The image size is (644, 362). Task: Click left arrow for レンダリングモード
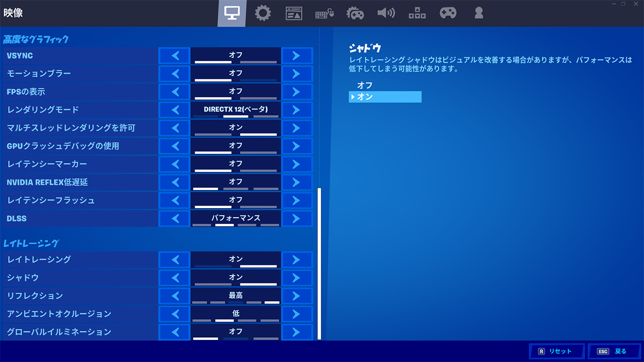175,110
